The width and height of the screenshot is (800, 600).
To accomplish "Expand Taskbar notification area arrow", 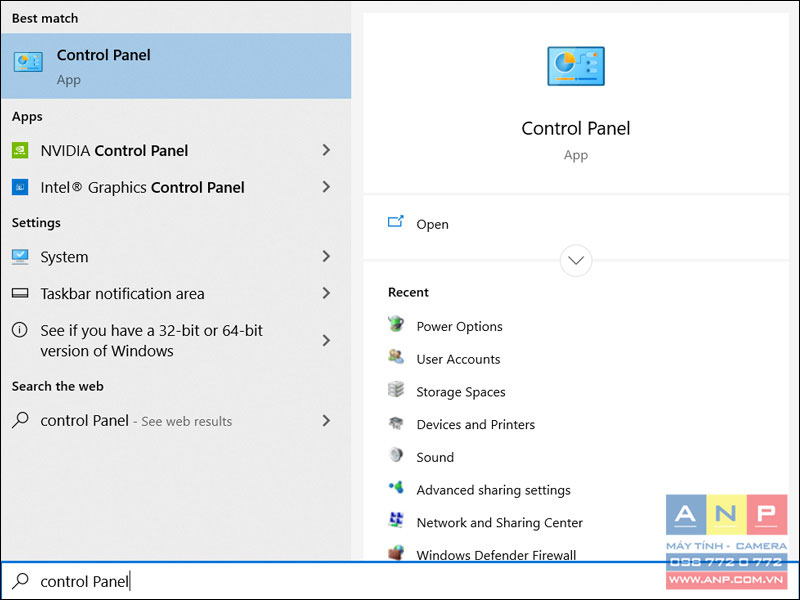I will (326, 293).
